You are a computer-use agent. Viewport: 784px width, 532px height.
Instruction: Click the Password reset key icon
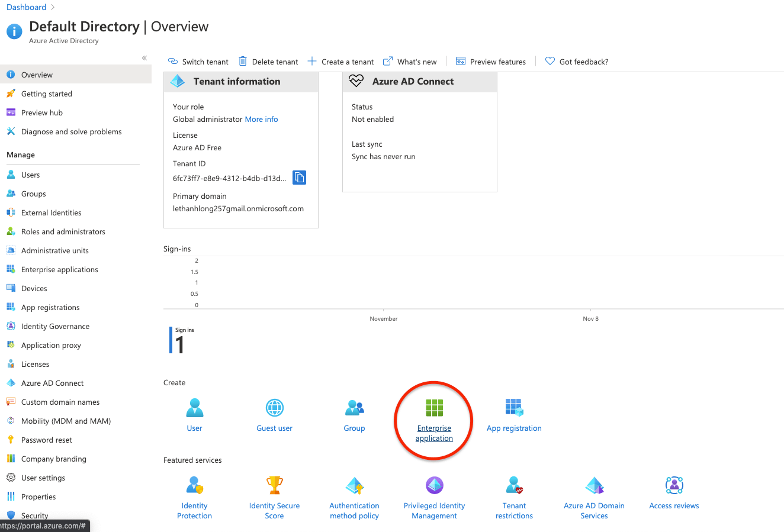[x=11, y=440]
